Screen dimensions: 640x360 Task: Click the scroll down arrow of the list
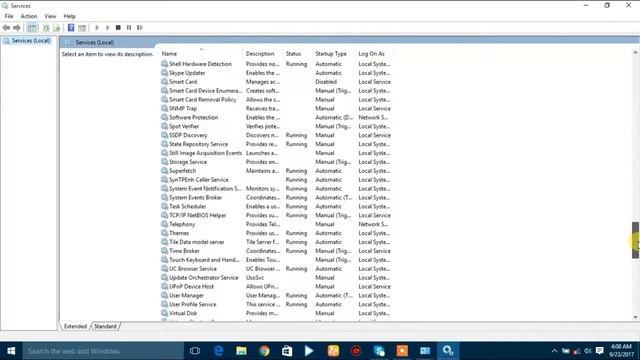pos(635,317)
